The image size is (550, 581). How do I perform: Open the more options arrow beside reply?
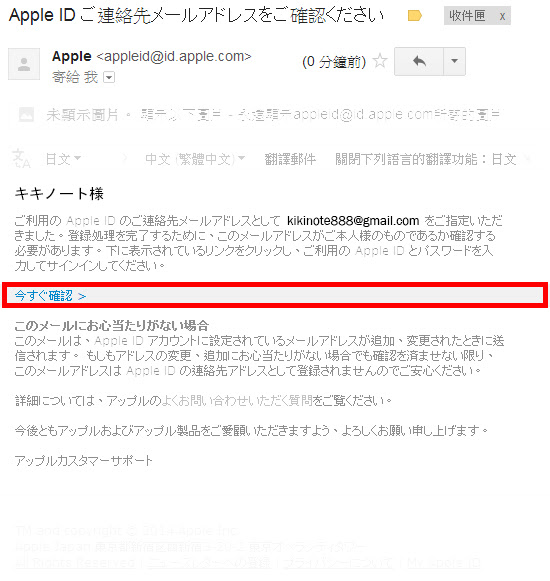454,62
